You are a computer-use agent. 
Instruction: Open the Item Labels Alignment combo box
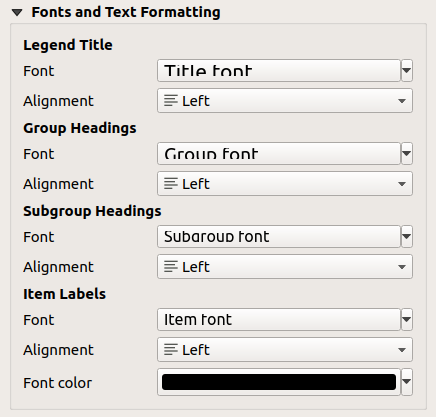285,350
